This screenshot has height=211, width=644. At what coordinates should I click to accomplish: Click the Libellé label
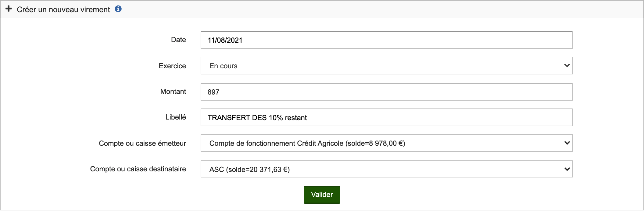coord(176,117)
